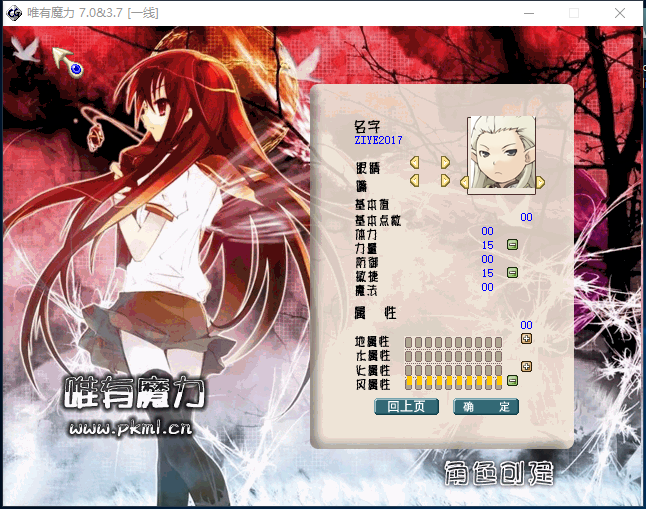Viewport: 646px width, 509px height.
Task: Open the www.pkml.cn website link
Action: click(x=130, y=429)
